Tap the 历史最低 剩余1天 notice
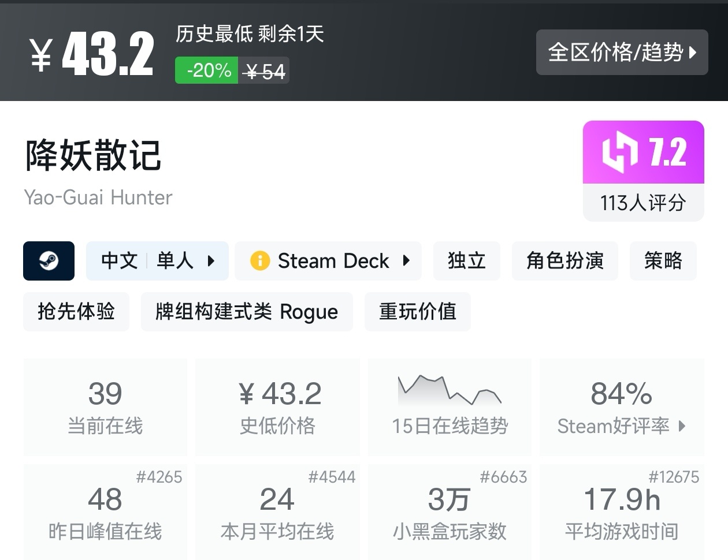728x560 pixels. coord(250,33)
